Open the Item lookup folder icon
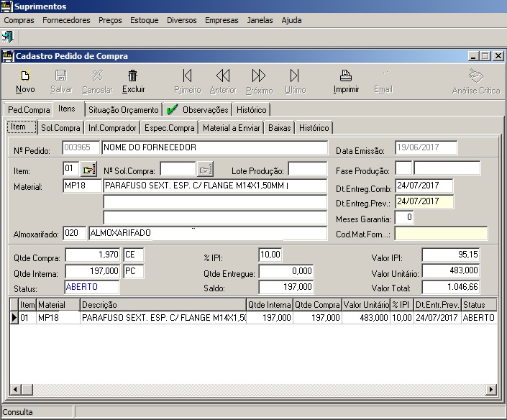 pos(88,170)
